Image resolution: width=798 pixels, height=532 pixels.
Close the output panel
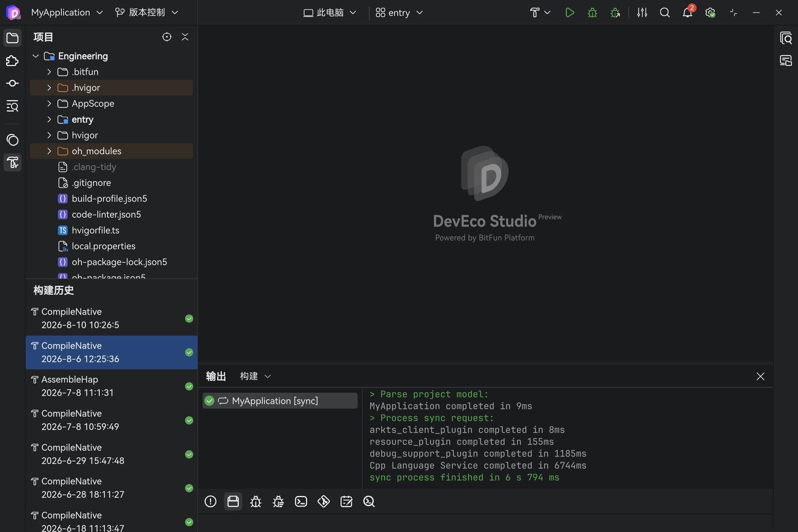click(x=760, y=376)
